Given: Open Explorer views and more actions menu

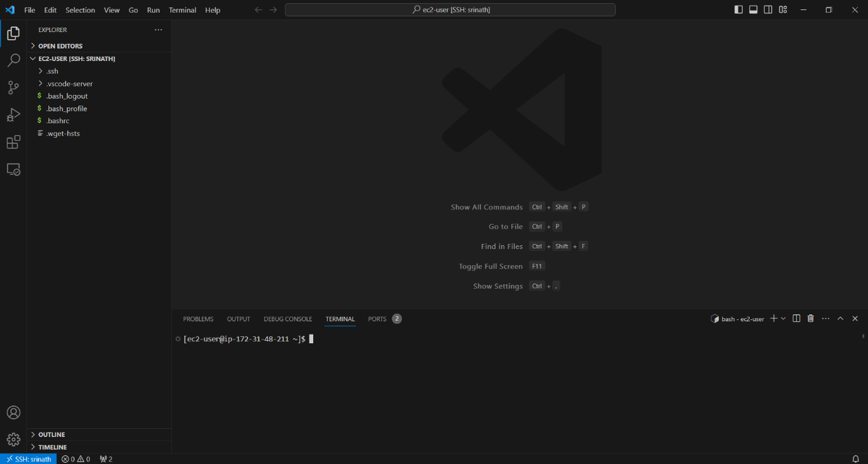Looking at the screenshot, I should (x=159, y=30).
